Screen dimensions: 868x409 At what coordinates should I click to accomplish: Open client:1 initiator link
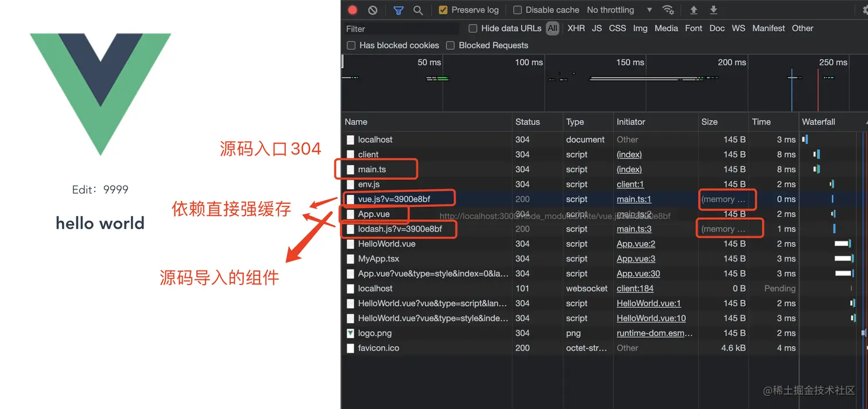pyautogui.click(x=630, y=184)
